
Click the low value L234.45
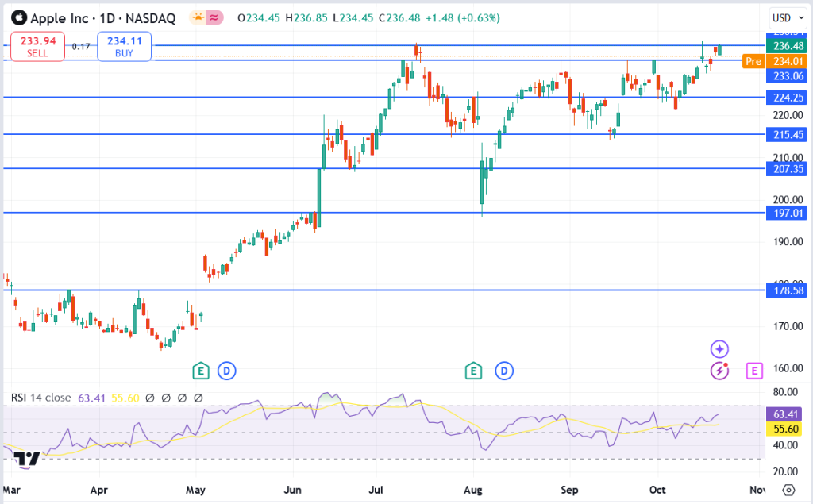pos(353,18)
